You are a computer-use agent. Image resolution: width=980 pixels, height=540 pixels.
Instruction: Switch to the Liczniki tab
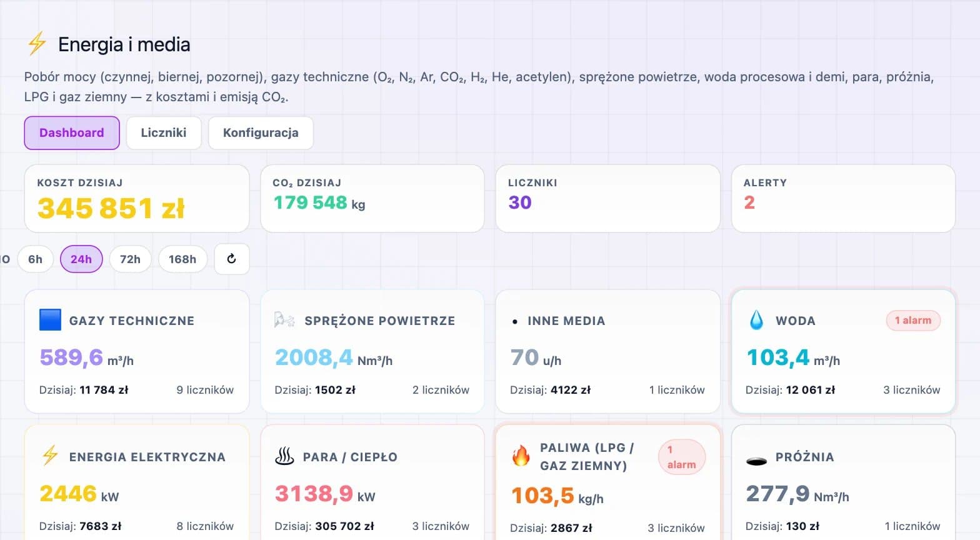(x=164, y=132)
